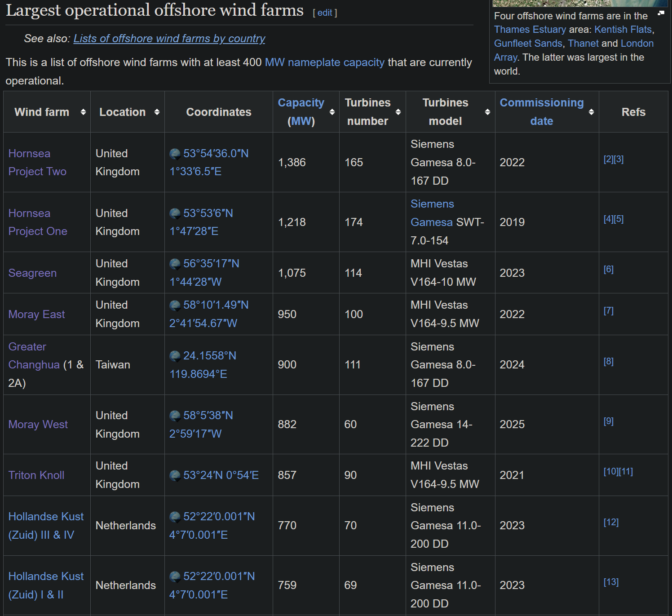Click the globe icon for Hollandse Kust I & II

pyautogui.click(x=175, y=577)
